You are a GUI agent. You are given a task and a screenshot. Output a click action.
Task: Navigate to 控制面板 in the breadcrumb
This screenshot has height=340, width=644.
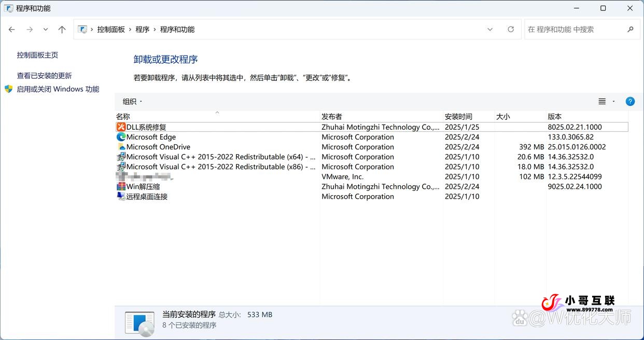point(113,29)
